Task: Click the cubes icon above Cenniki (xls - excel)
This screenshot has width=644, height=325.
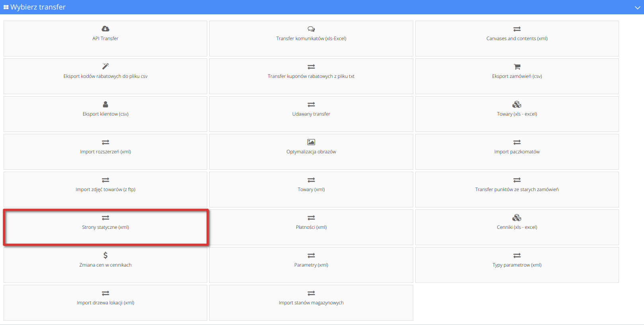Action: point(517,217)
